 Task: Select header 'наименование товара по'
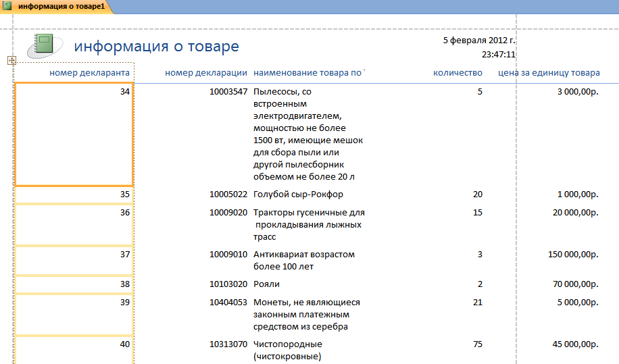click(x=307, y=72)
